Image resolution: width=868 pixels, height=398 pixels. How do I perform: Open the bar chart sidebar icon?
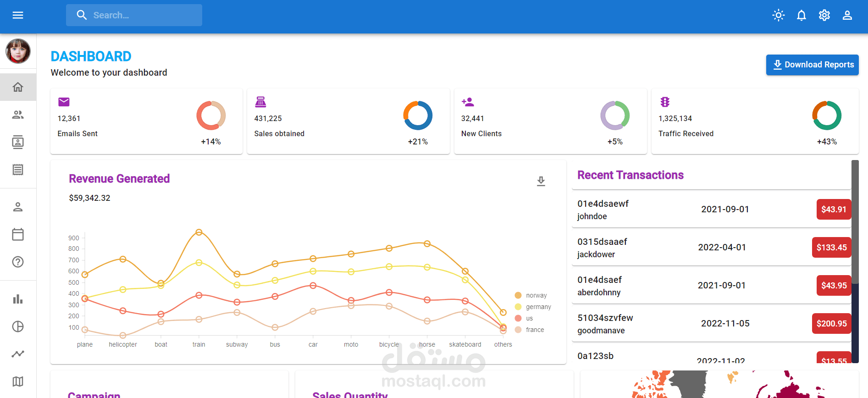click(18, 299)
